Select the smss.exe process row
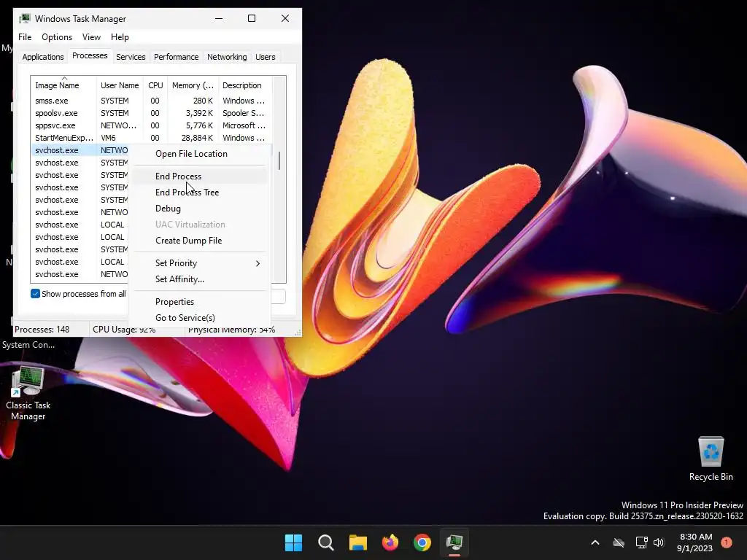Screen dimensions: 747x560 point(151,101)
